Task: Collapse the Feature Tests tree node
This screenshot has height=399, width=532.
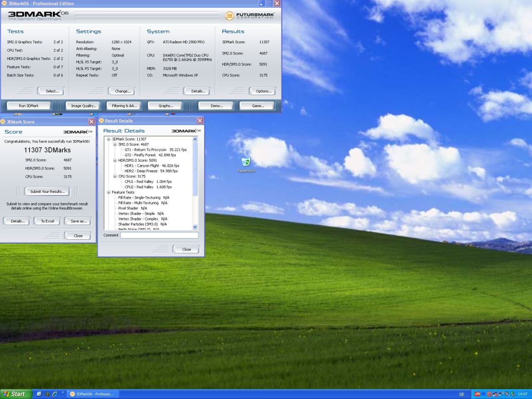Action: pos(108,192)
